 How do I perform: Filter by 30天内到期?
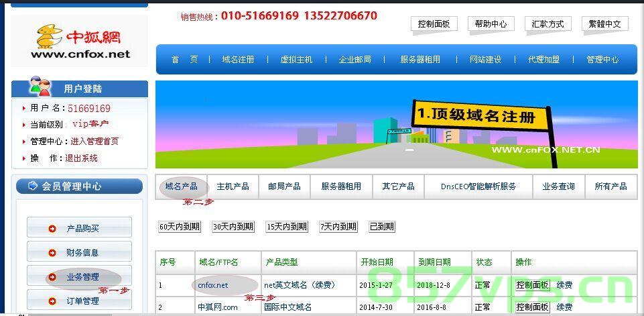point(233,227)
